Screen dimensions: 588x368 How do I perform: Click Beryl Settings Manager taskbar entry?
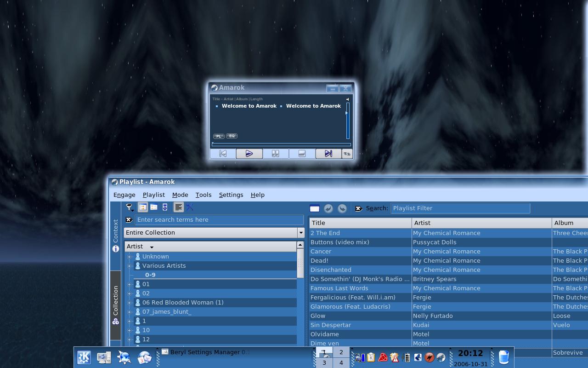click(x=206, y=352)
